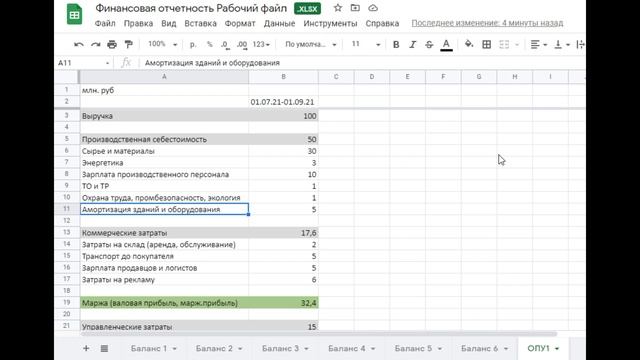Open the Справка menu
The height and width of the screenshot is (360, 640).
382,23
